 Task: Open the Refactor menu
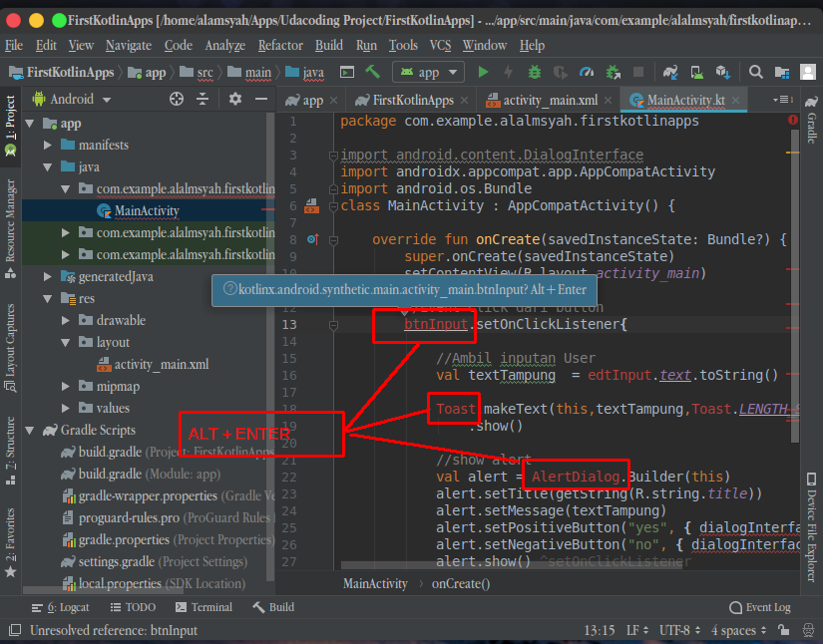(280, 46)
